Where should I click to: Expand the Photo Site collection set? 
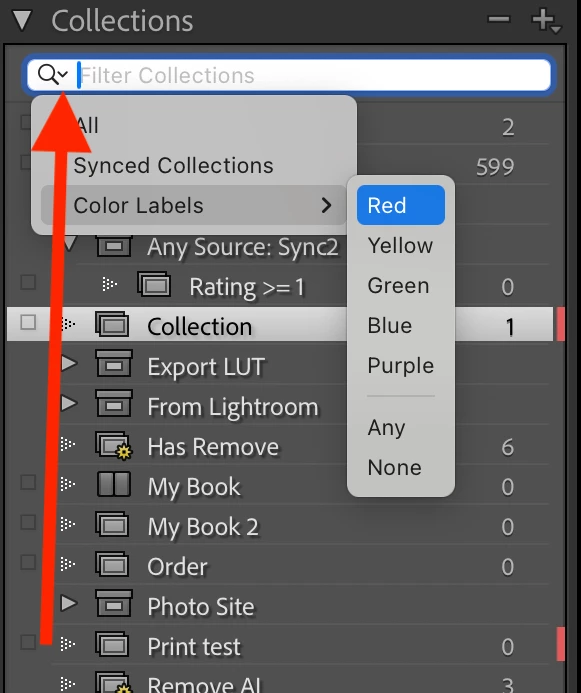pos(69,603)
